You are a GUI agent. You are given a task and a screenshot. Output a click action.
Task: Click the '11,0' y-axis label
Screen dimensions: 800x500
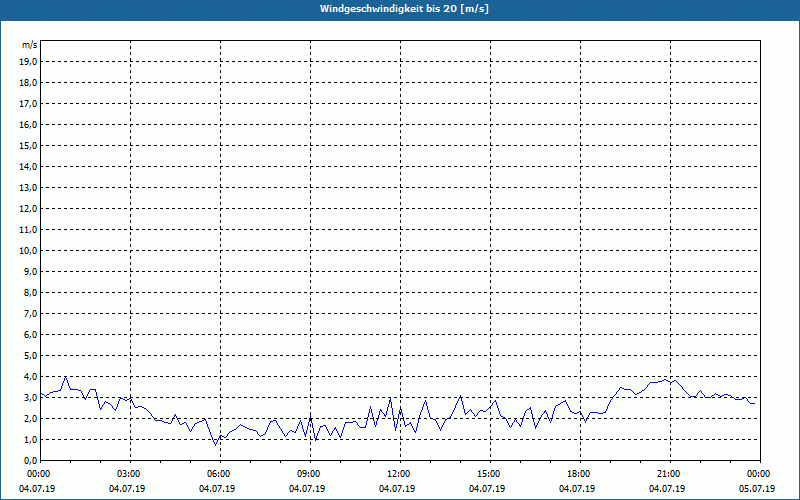point(28,230)
